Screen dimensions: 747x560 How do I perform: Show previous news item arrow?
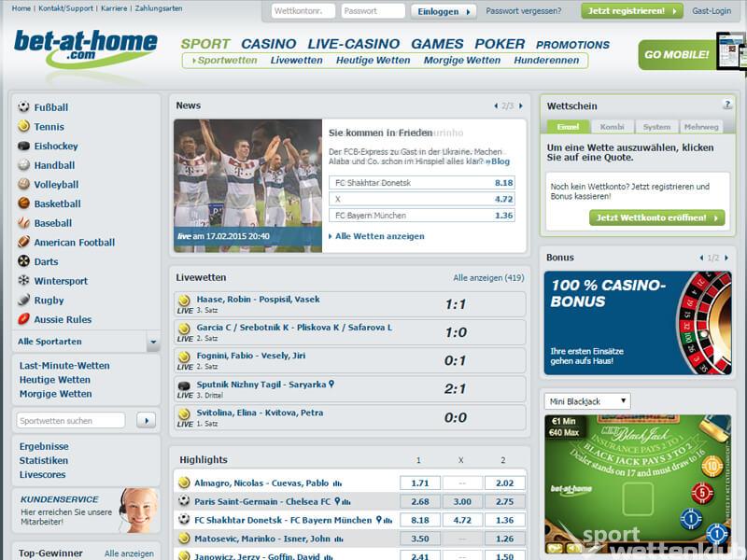496,105
